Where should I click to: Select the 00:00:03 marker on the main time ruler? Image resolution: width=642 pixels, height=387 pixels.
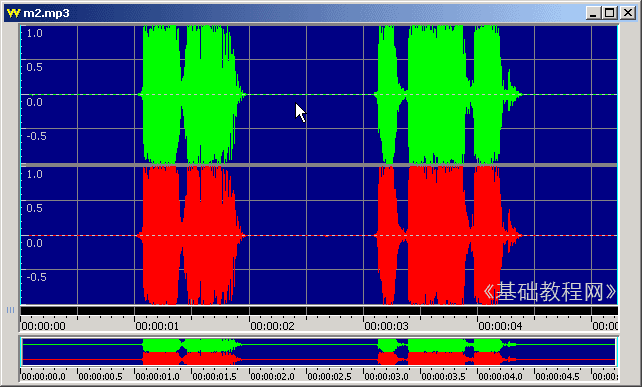(387, 326)
